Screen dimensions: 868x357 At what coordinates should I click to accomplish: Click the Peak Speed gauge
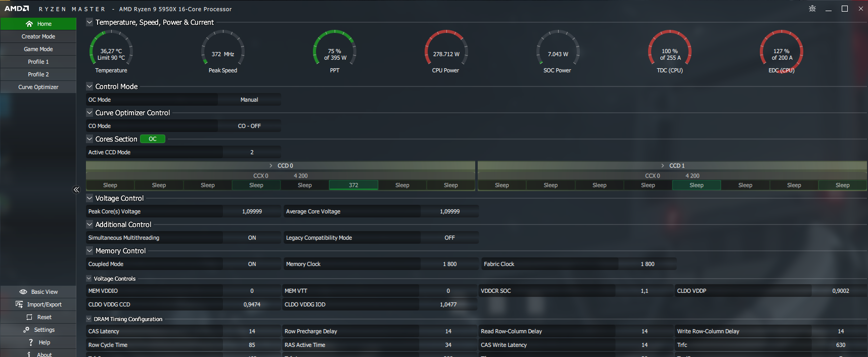[x=223, y=52]
